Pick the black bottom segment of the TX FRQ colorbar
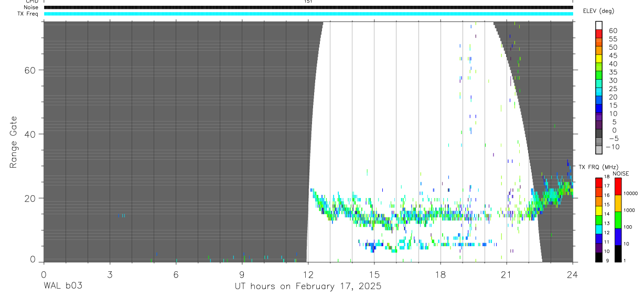This screenshot has height=297, width=644. [598, 257]
